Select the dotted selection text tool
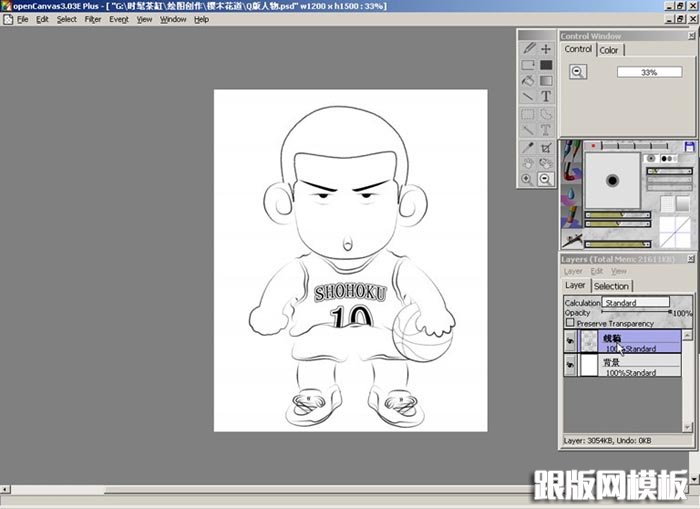The width and height of the screenshot is (700, 509). click(546, 130)
